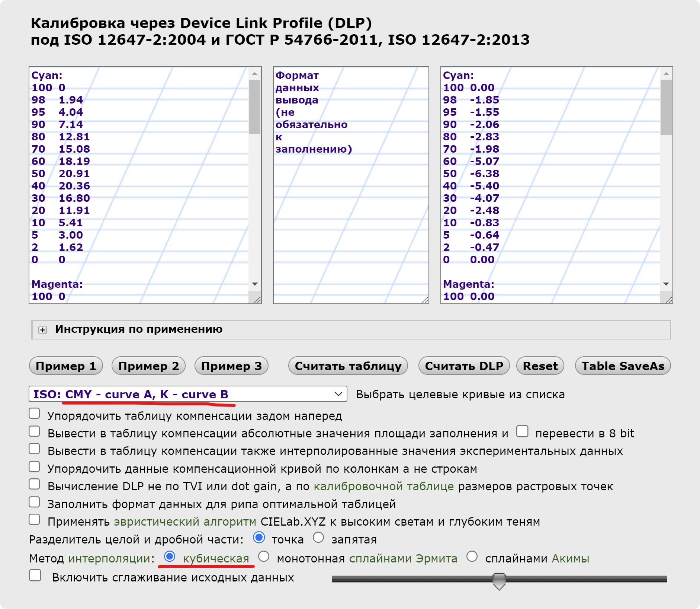Load the Пример 2 sample data
Screen dimensions: 700x609
tap(148, 366)
